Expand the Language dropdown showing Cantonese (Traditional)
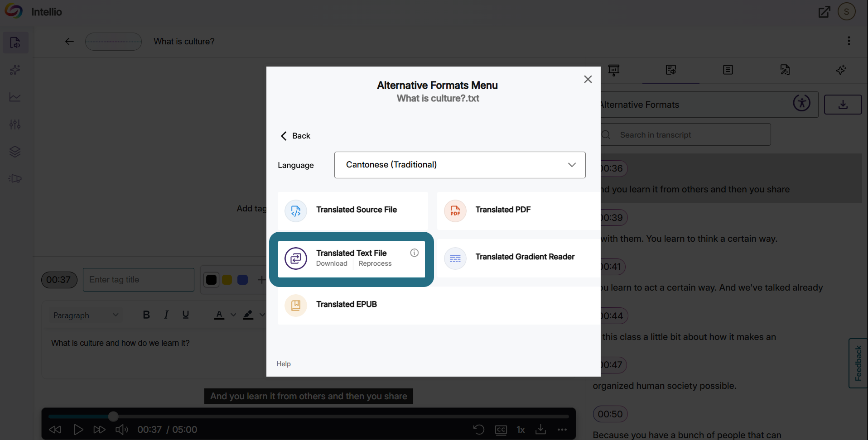The height and width of the screenshot is (440, 868). [x=460, y=165]
